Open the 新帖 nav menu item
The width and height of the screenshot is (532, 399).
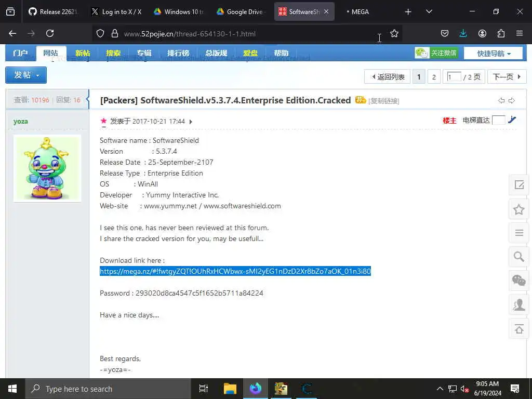83,53
